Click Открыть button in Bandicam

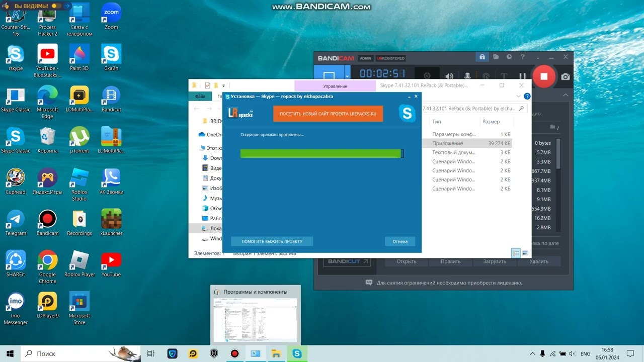(x=407, y=261)
